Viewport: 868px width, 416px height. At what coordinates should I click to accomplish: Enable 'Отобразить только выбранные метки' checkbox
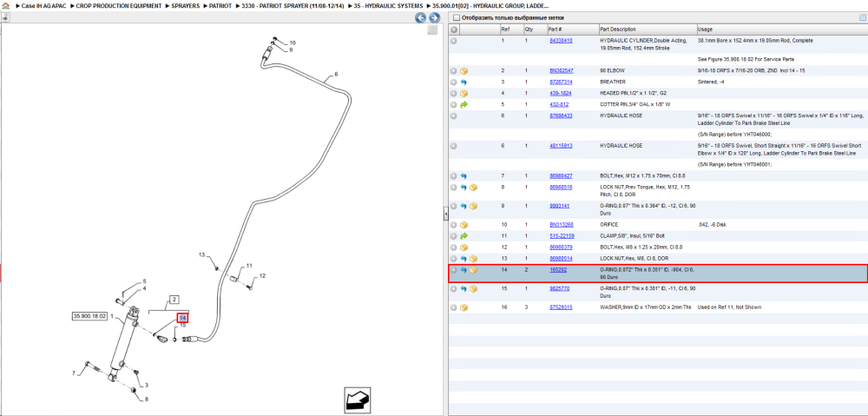coord(457,17)
